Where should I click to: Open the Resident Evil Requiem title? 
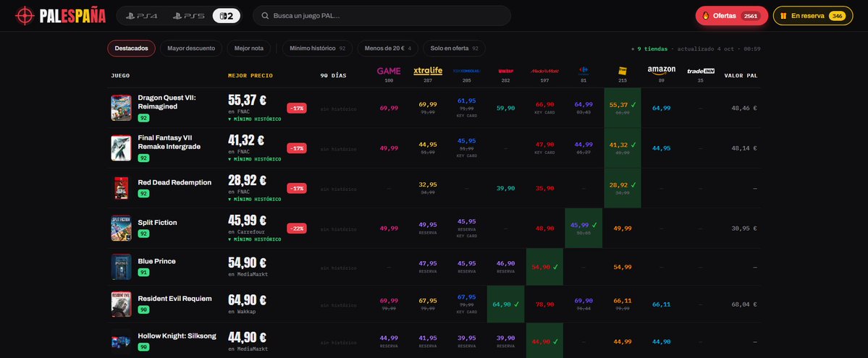pyautogui.click(x=175, y=299)
